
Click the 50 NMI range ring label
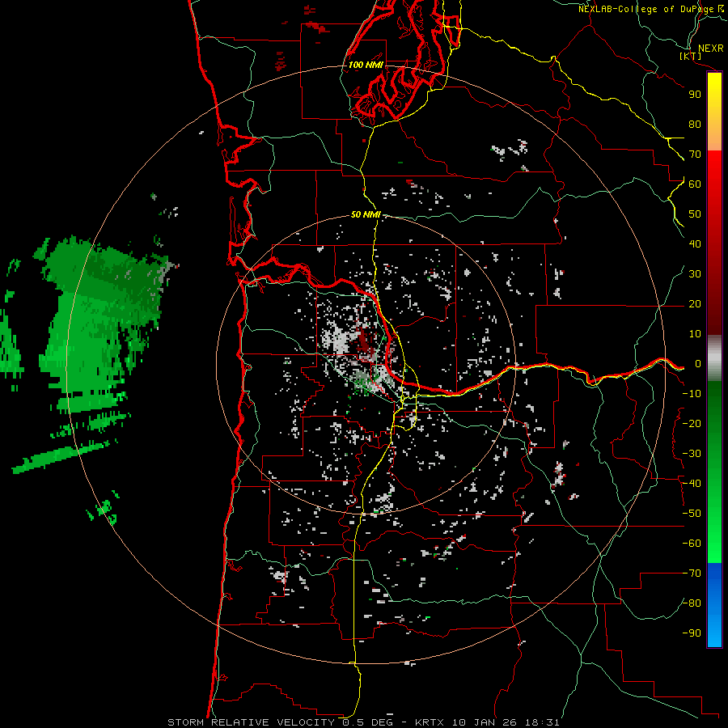tap(366, 214)
